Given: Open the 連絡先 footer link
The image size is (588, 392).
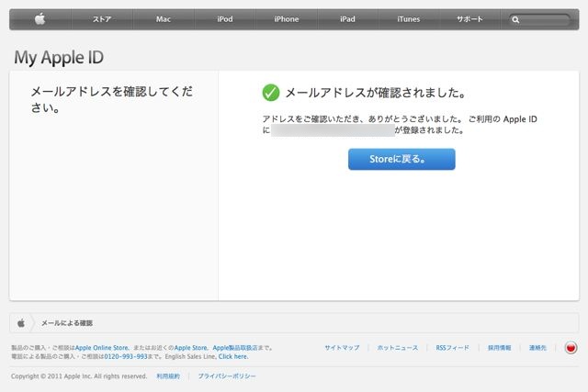Looking at the screenshot, I should coord(537,348).
